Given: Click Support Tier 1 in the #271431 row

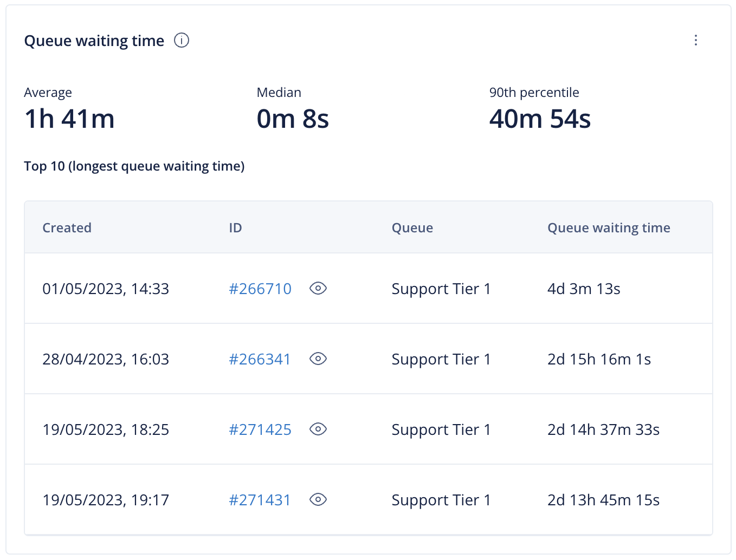Looking at the screenshot, I should (441, 500).
